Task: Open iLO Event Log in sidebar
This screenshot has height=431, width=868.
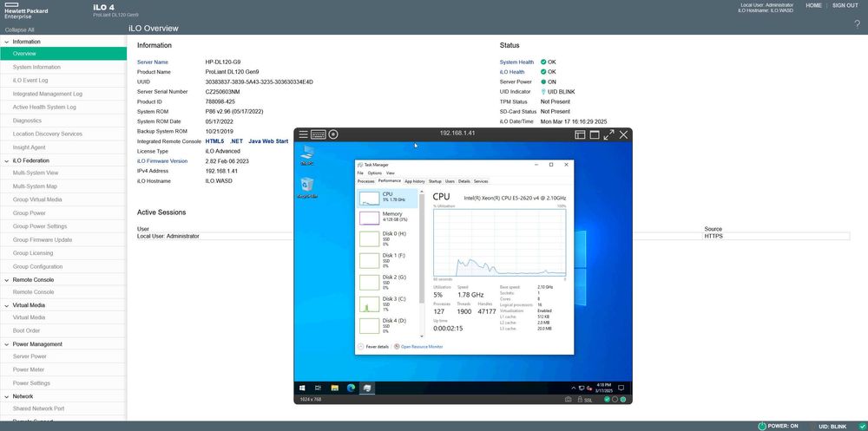Action: (30, 81)
